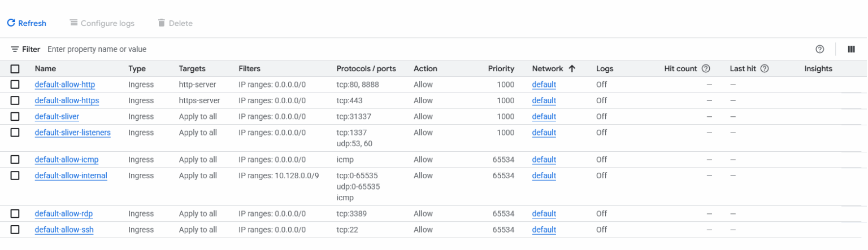Open the default-allow-http rule link
Image resolution: width=868 pixels, height=250 pixels.
[65, 85]
